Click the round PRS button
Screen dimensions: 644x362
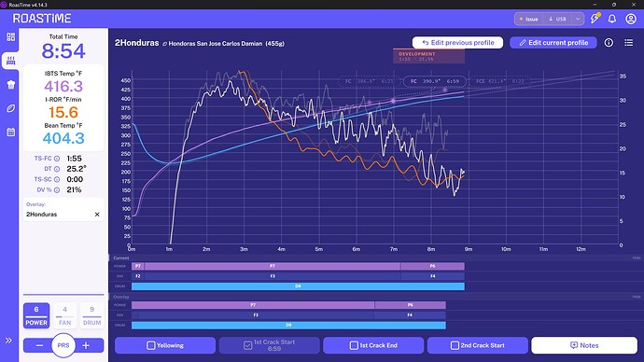pyautogui.click(x=63, y=345)
